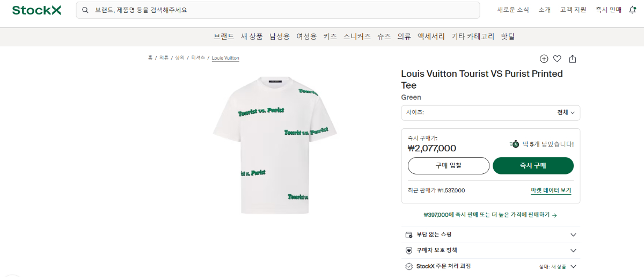
Task: Click the shield icon beside 구매자 보호 정책
Action: (409, 250)
